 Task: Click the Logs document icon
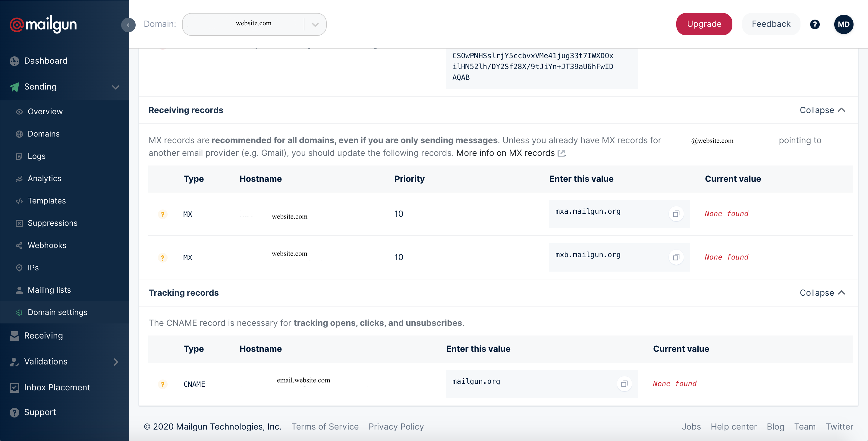point(19,156)
